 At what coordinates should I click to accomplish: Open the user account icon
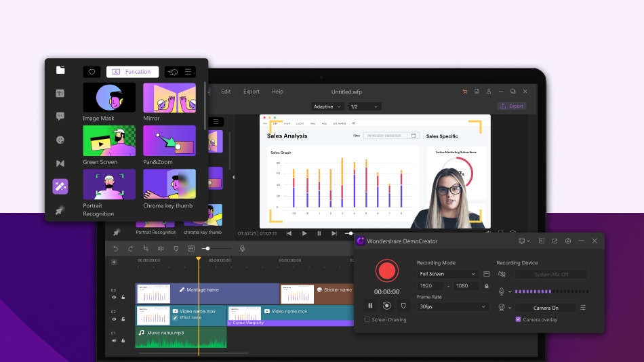point(489,92)
